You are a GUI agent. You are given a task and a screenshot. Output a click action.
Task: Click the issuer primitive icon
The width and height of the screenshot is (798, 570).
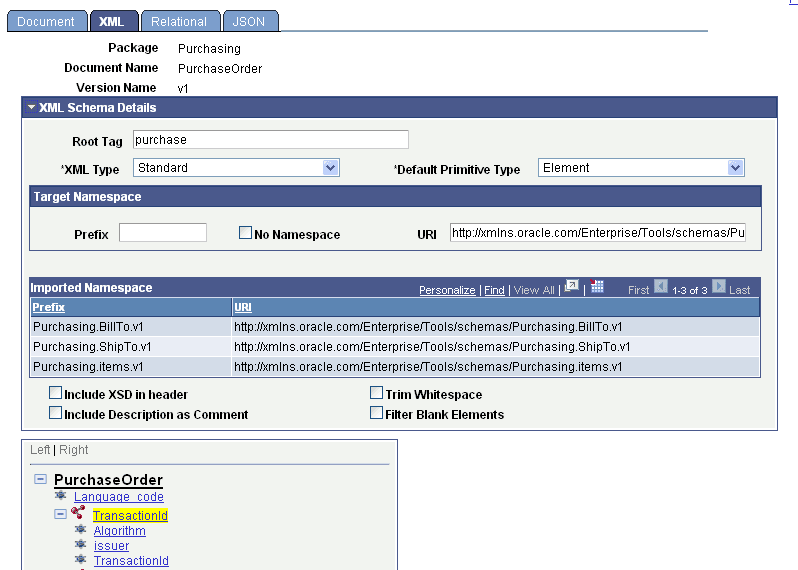click(80, 544)
